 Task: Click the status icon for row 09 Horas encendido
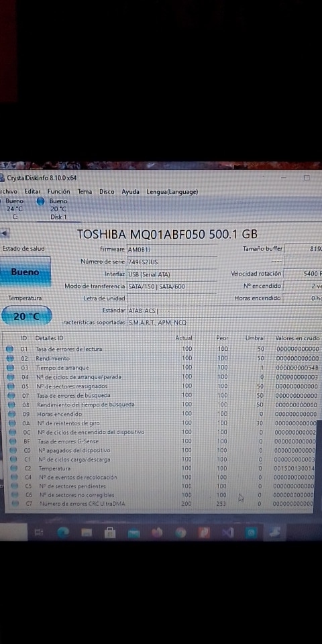[x=12, y=414]
